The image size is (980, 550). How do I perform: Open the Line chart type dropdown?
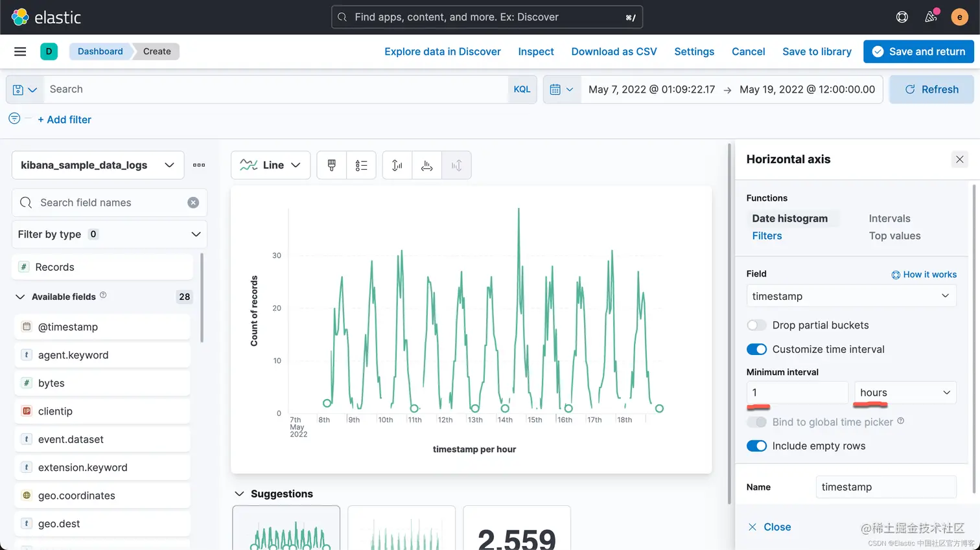point(270,165)
